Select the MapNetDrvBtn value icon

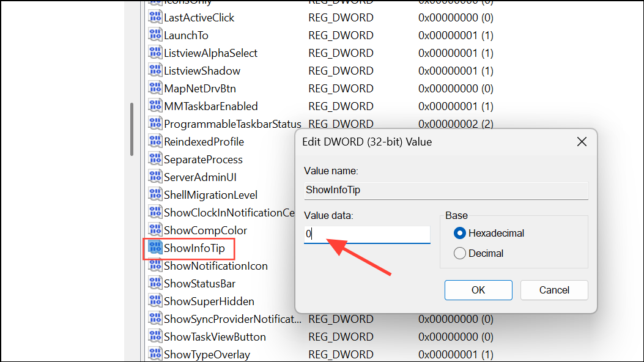[155, 88]
